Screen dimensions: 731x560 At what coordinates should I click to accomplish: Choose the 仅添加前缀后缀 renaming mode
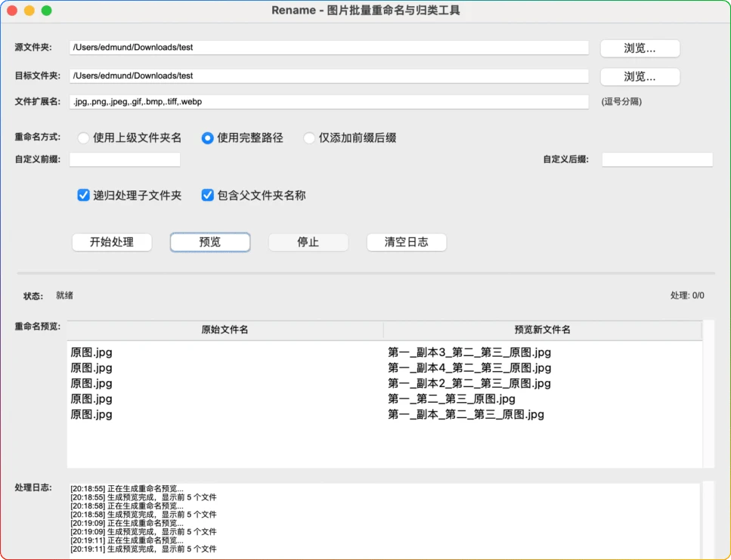309,138
